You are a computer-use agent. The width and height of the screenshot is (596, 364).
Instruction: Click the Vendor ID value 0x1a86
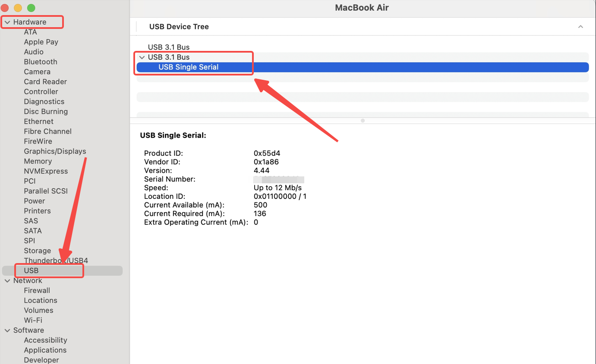266,162
